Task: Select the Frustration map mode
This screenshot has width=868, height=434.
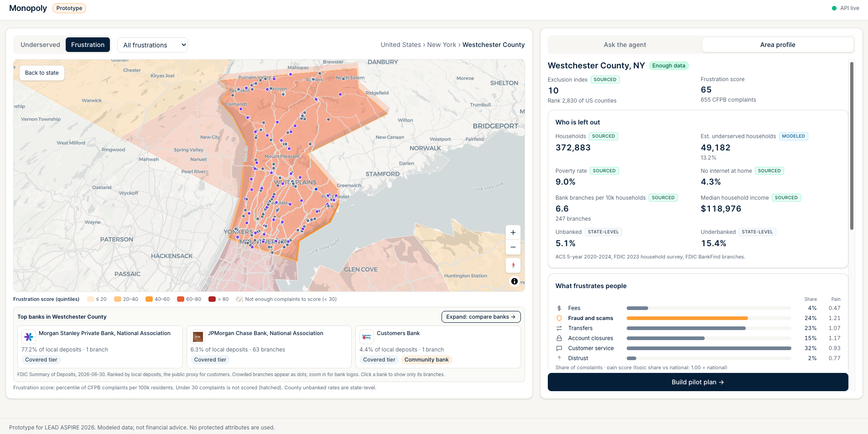Action: coord(88,45)
